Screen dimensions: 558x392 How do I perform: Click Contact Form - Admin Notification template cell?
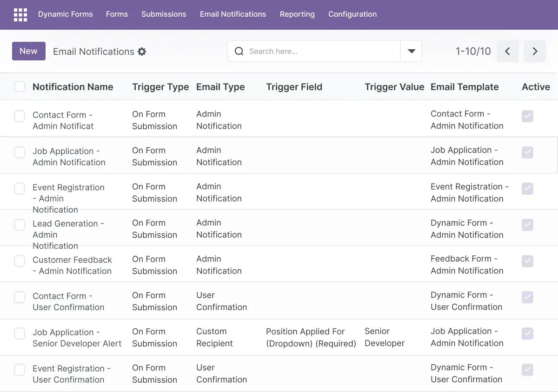click(467, 120)
